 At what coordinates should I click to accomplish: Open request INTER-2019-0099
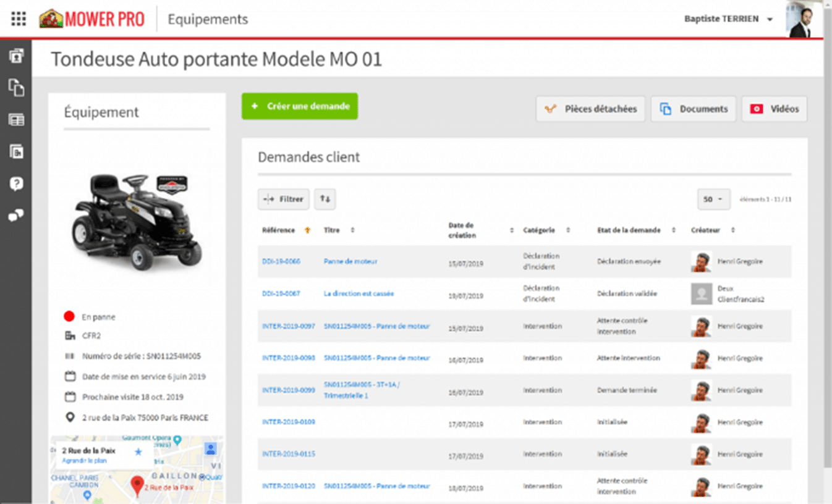click(x=289, y=390)
